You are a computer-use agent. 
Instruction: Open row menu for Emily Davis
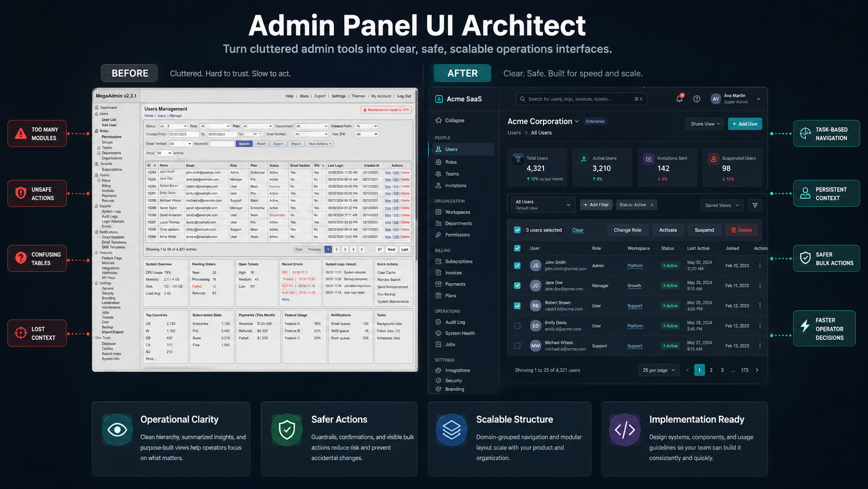point(760,326)
